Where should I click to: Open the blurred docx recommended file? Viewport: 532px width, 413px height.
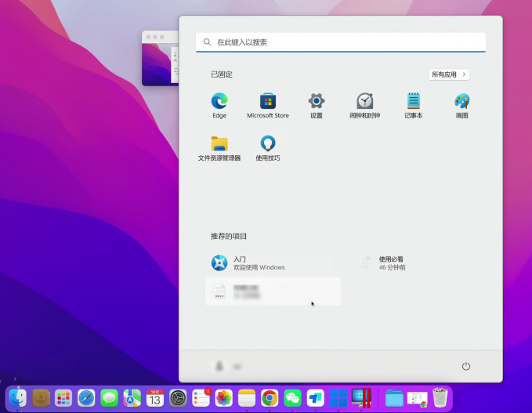point(273,292)
